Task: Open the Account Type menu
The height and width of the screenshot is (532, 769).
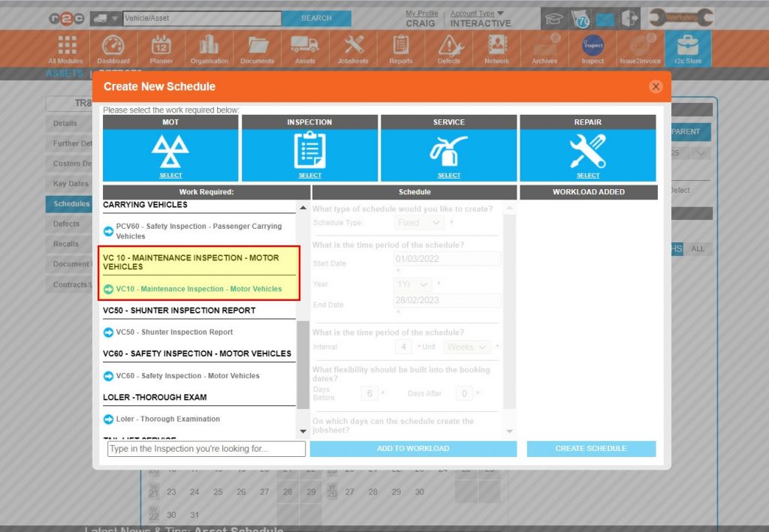Action: click(472, 13)
